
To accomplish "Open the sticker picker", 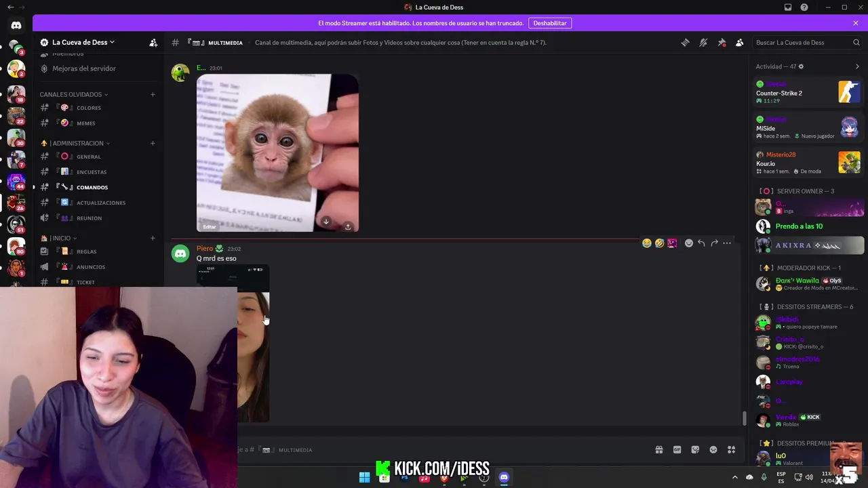I will point(695,449).
